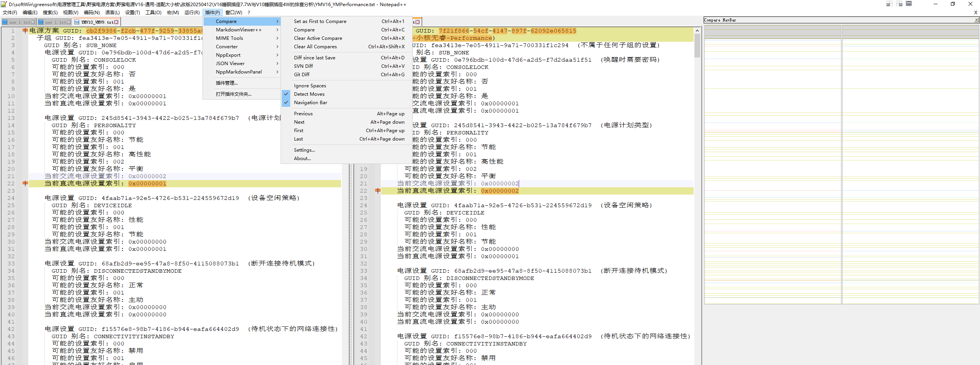Uncheck the Detect Moves option
The image size is (980, 365).
(x=309, y=94)
